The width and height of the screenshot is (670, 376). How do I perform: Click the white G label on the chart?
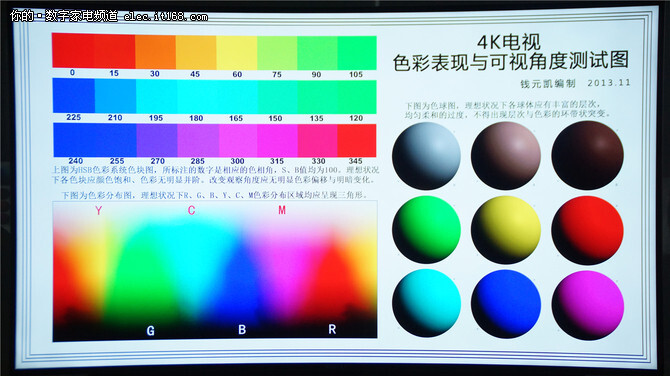pyautogui.click(x=150, y=331)
